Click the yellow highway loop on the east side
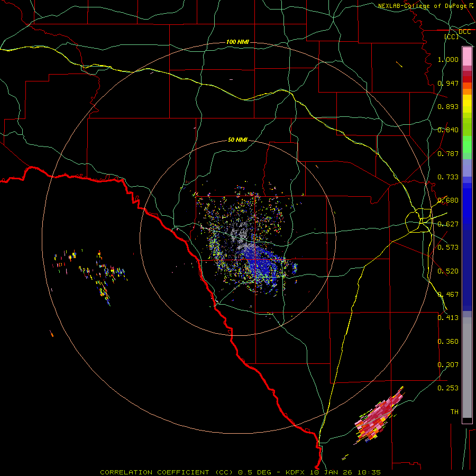 (419, 221)
